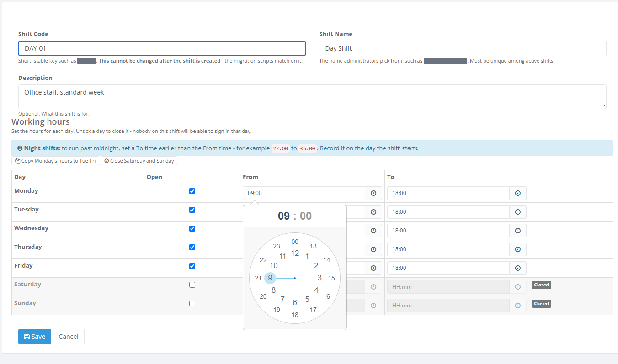Screen dimensions: 618x364
Task: Save the shift
Action: [35, 337]
